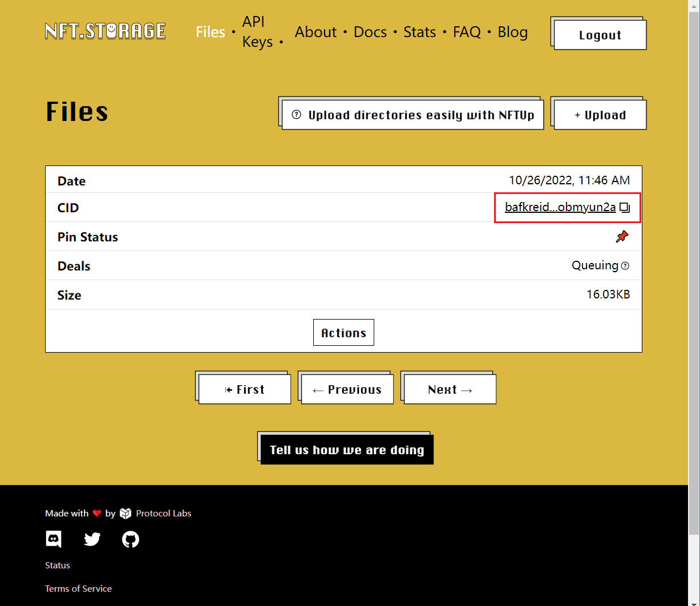The width and height of the screenshot is (700, 606).
Task: Open the Stats page
Action: pos(419,32)
